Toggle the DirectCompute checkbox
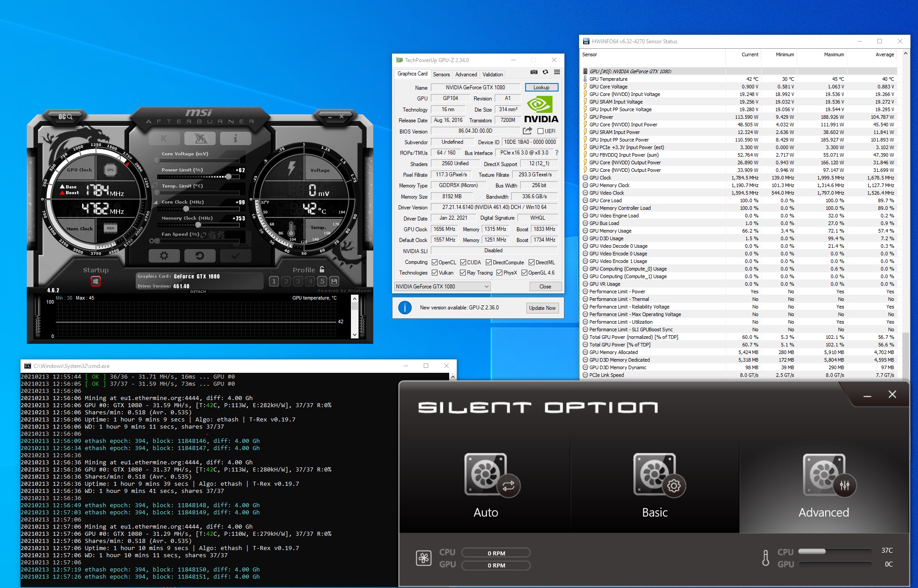This screenshot has height=588, width=918. [x=488, y=263]
